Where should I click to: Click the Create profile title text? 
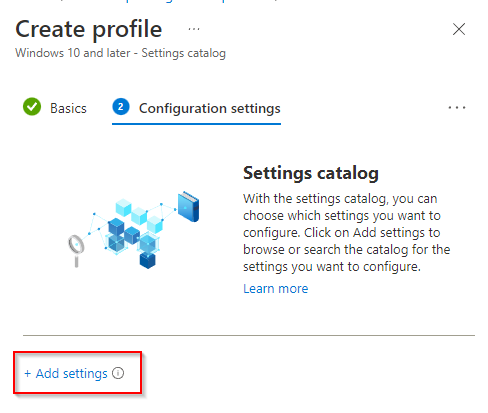(89, 29)
